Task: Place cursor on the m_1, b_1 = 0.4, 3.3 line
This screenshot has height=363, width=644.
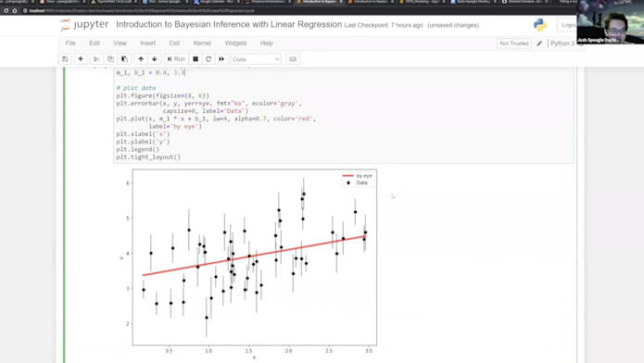Action: click(x=150, y=72)
